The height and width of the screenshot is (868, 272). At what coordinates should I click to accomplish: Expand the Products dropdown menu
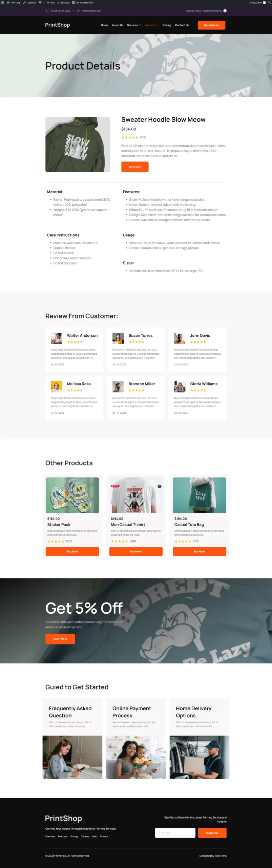[151, 25]
